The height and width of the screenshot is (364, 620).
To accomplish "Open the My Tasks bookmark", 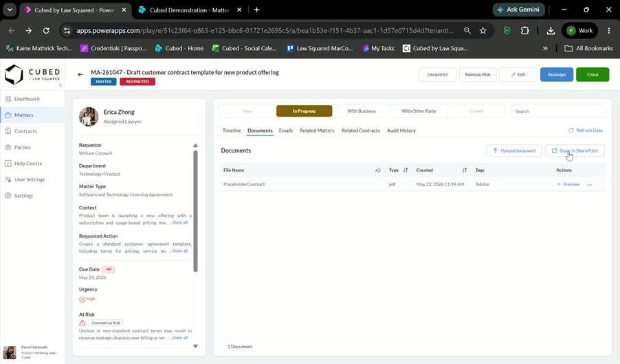I will 378,48.
